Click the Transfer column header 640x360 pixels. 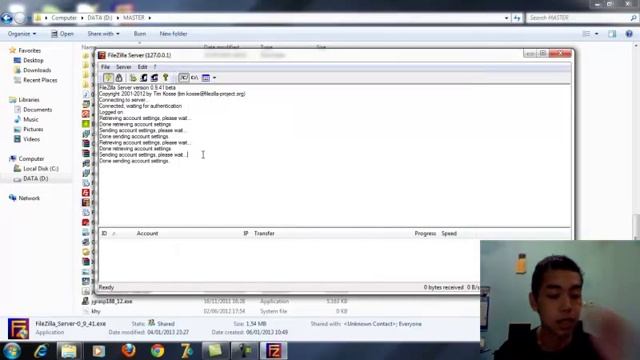click(x=264, y=233)
